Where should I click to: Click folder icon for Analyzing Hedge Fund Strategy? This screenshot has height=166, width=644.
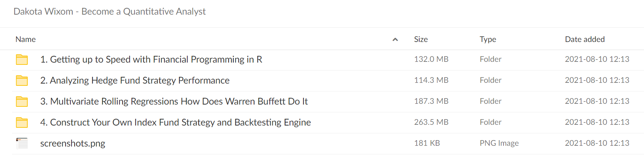click(22, 81)
